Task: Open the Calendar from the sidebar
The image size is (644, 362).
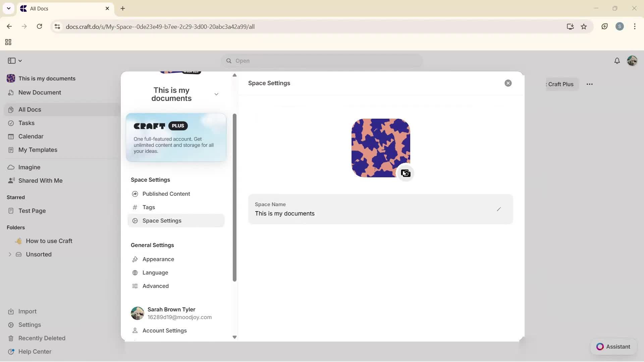Action: coord(31,136)
